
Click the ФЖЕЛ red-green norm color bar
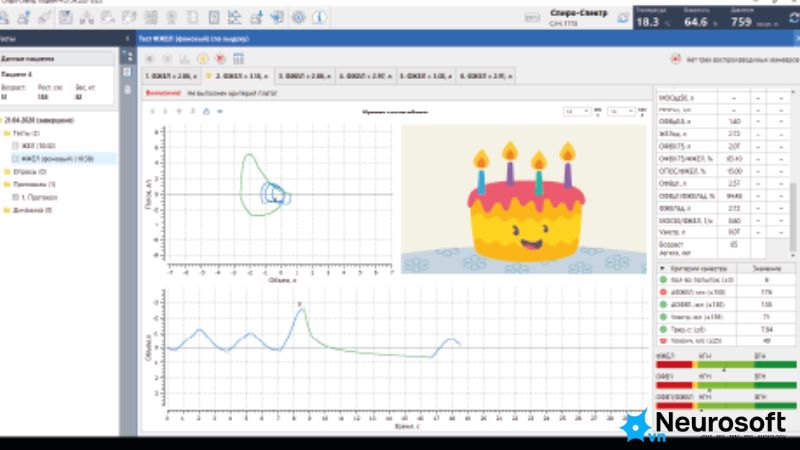pos(726,364)
